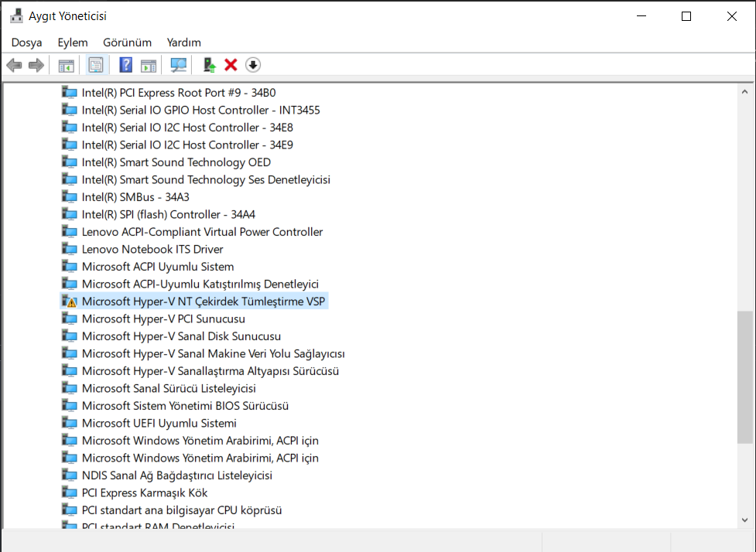Select Intel(R) Serial IO I2C Host Controller - 34E8

pyautogui.click(x=187, y=128)
